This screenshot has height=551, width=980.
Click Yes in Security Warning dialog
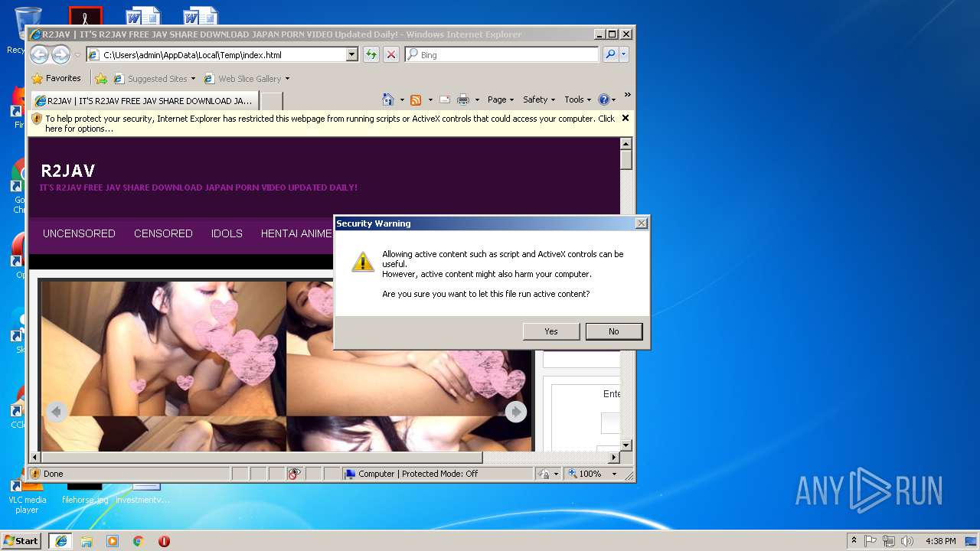point(551,331)
